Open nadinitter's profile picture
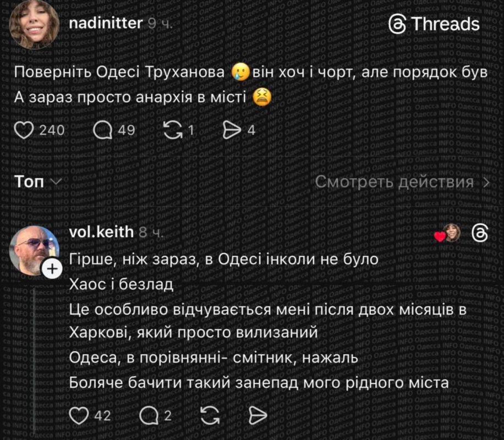Image resolution: width=504 pixels, height=440 pixels. coord(34,24)
